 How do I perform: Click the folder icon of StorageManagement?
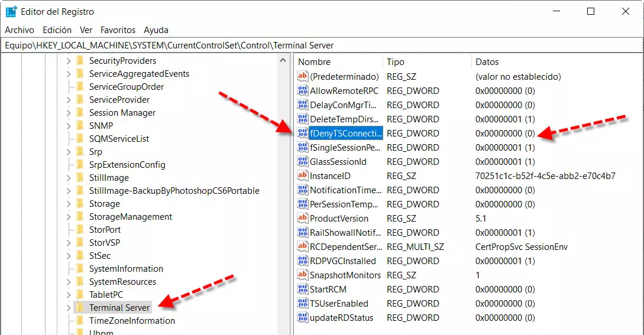80,216
